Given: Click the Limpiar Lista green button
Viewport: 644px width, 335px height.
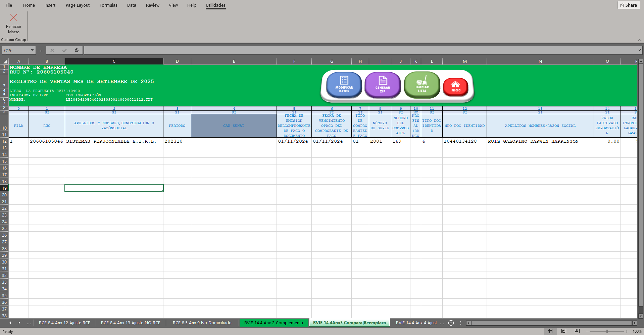Looking at the screenshot, I should (422, 85).
